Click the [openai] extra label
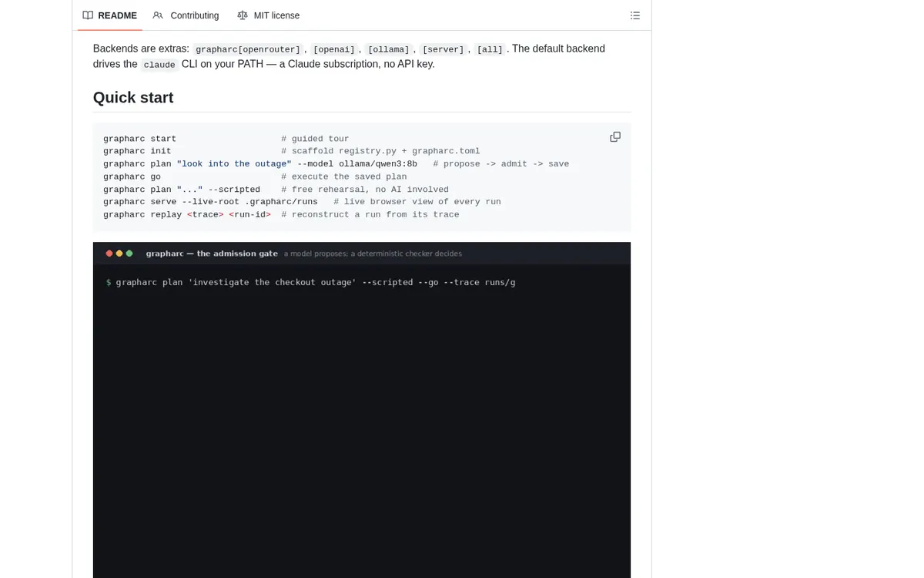The image size is (924, 578). click(334, 49)
